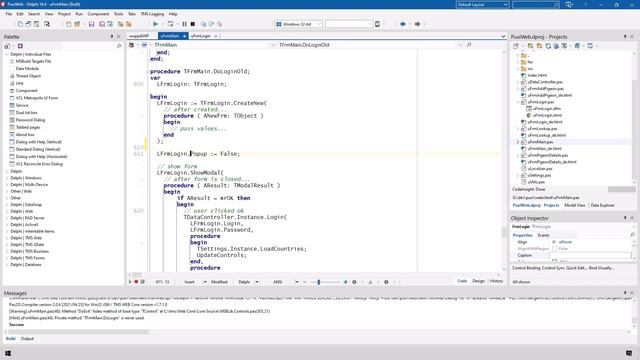The image size is (640, 360).
Task: Click the Pause debugging icon
Action: click(184, 24)
